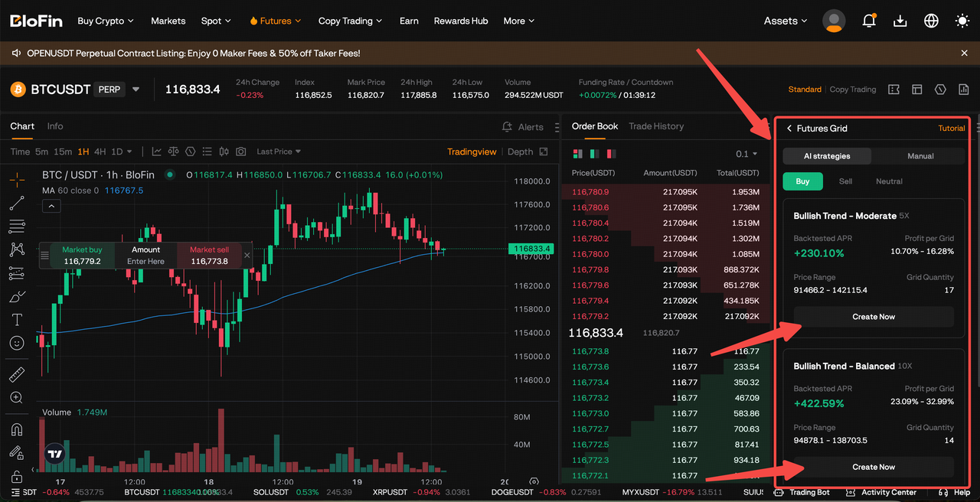Screen dimensions: 980x502
Task: Change order book 0.1 precision
Action: click(746, 155)
